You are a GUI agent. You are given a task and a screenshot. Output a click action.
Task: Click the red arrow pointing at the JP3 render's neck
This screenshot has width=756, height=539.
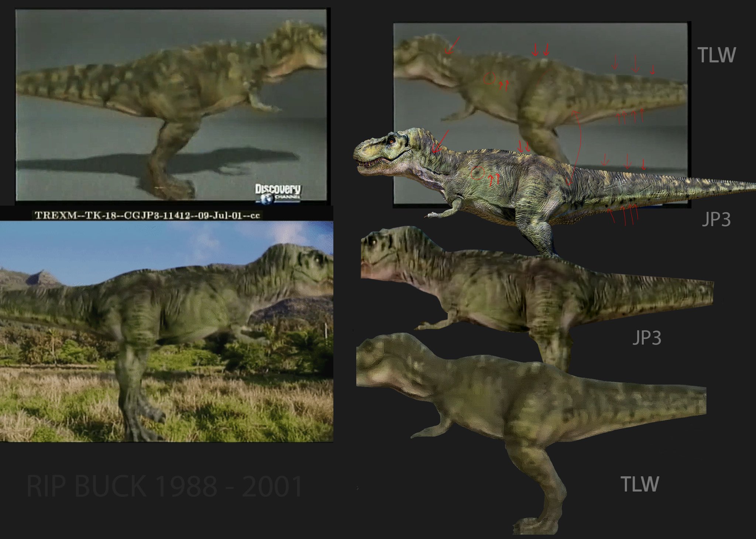(440, 141)
